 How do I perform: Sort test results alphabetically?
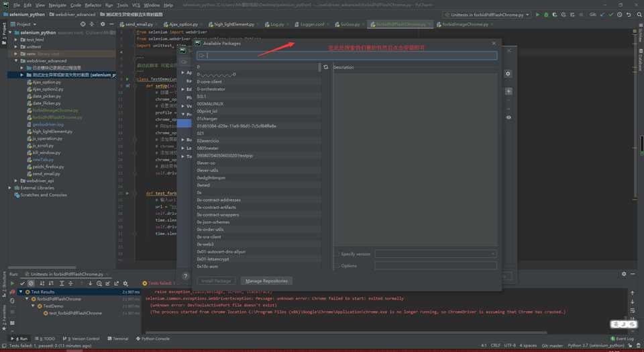[x=42, y=283]
